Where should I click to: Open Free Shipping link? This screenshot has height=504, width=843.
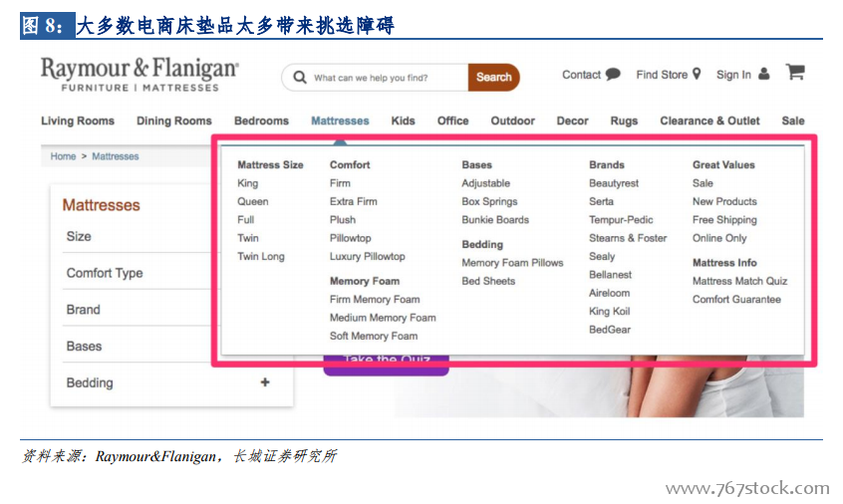724,220
